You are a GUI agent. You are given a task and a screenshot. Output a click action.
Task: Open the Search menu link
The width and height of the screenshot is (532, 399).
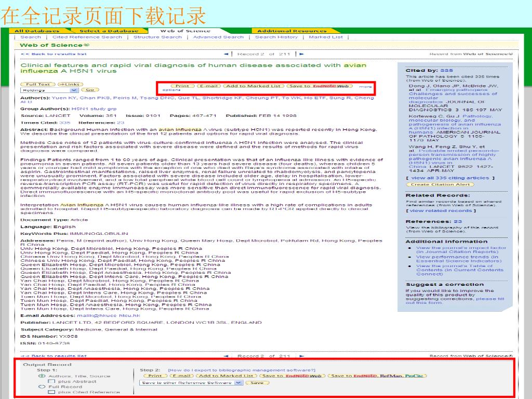click(x=31, y=37)
